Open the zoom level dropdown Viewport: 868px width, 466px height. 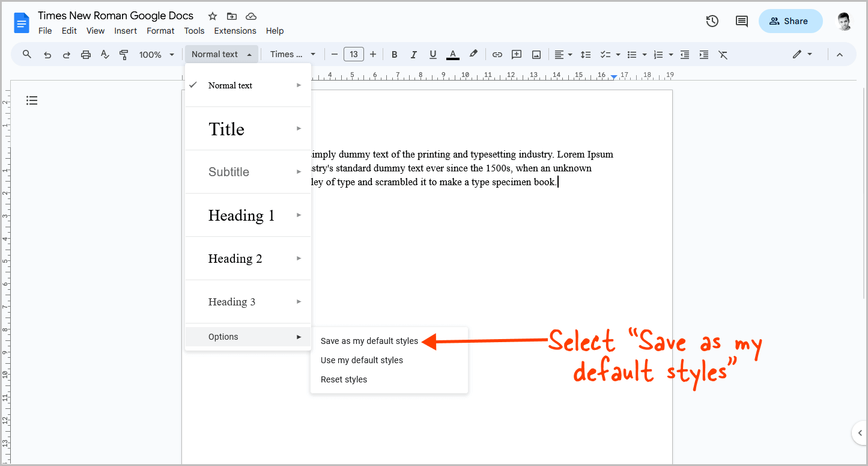tap(155, 54)
